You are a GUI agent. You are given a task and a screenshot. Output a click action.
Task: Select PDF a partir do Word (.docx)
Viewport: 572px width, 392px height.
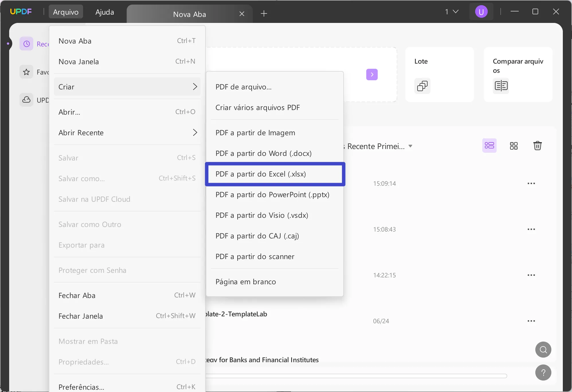pos(275,153)
